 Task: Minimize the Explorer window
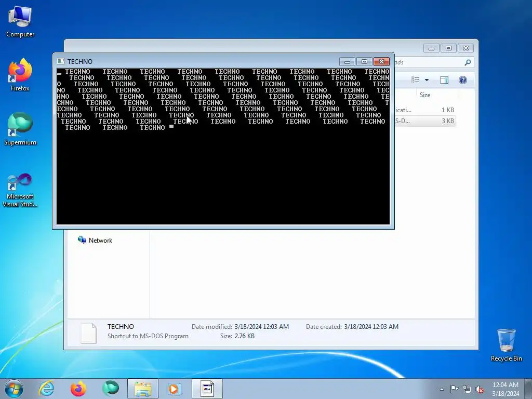point(431,48)
